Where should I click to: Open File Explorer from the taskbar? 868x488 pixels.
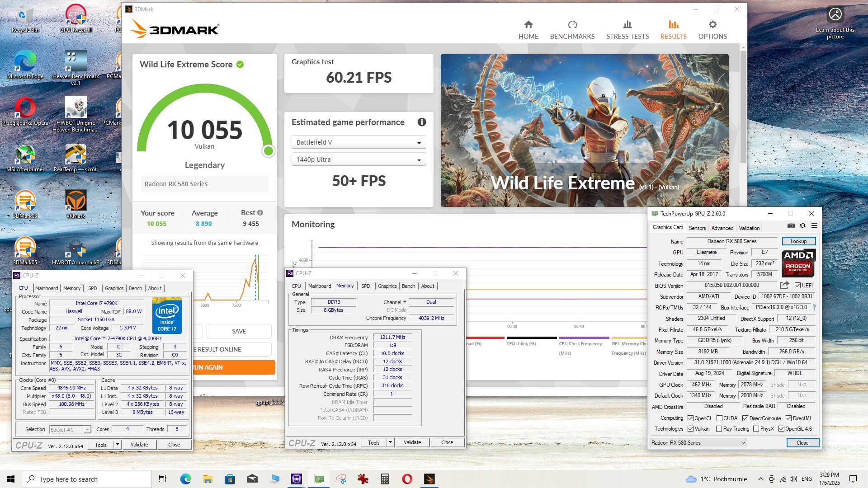[208, 479]
